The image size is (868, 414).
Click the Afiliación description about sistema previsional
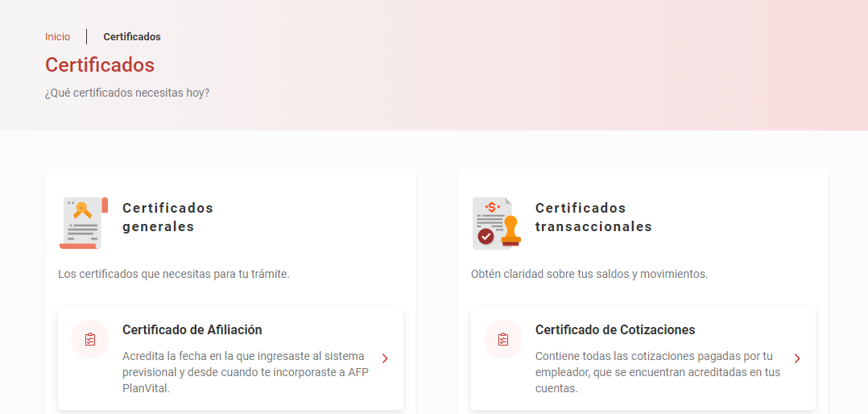[x=243, y=371]
